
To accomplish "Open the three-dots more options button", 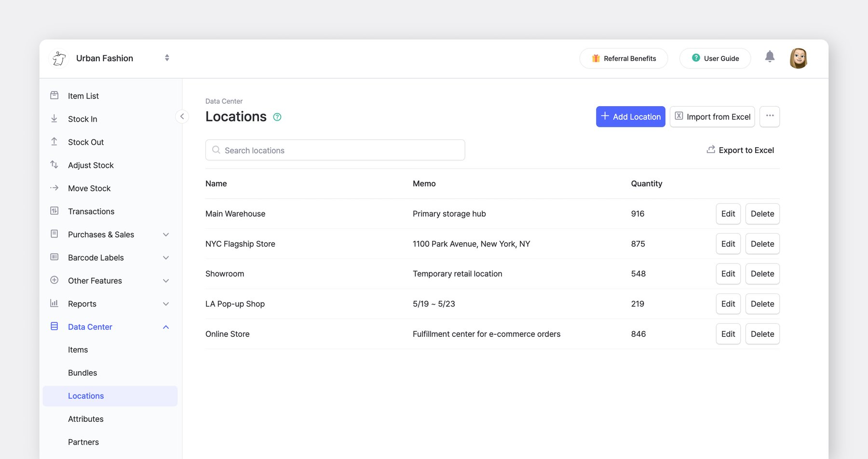I will [770, 116].
